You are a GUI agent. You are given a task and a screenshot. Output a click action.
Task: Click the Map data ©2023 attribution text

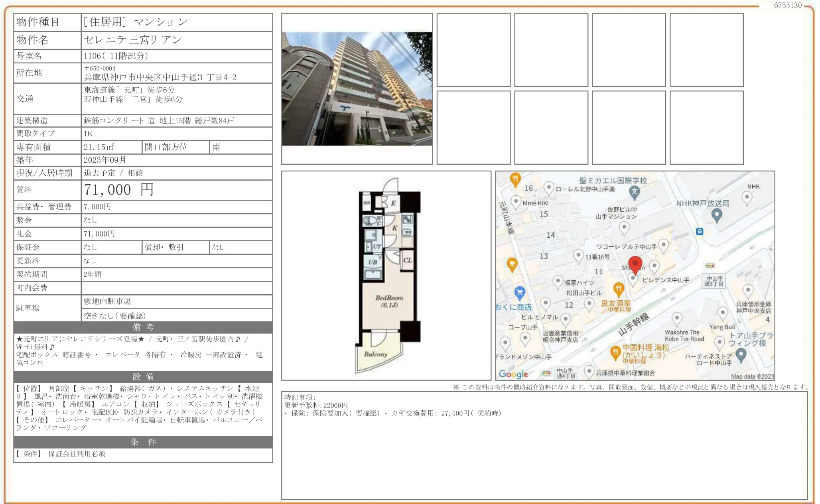tap(752, 376)
